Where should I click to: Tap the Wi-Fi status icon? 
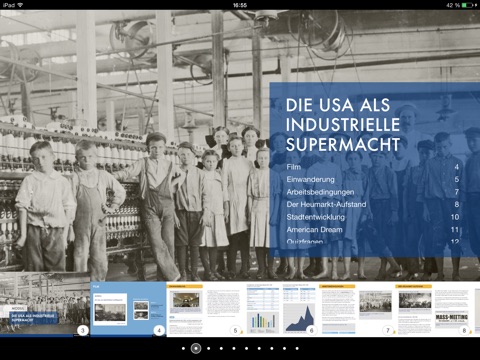tap(20, 5)
